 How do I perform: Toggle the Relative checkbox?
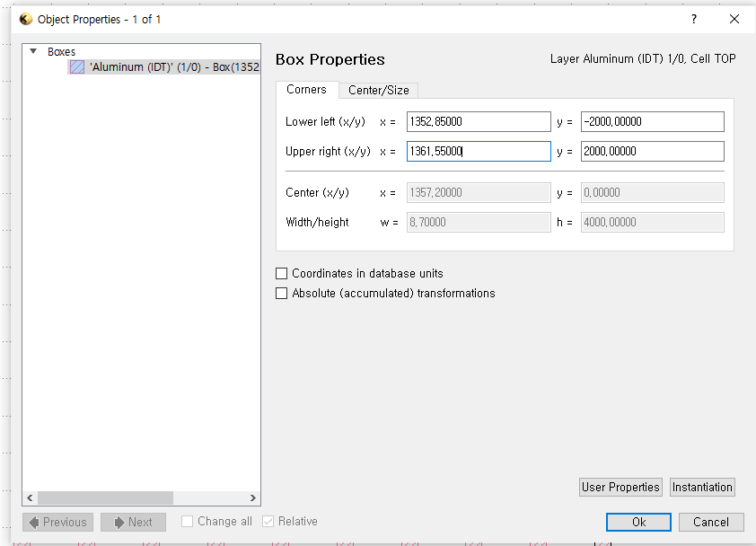[268, 522]
